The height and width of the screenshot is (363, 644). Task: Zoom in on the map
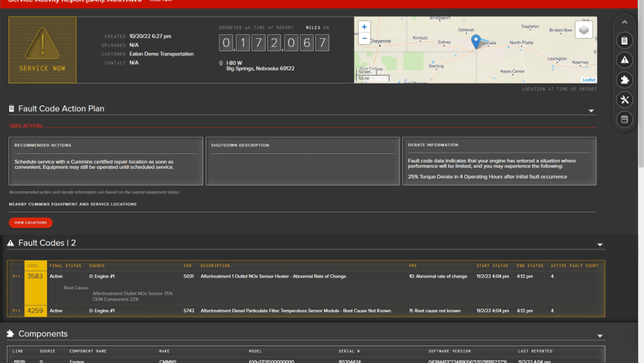coord(364,27)
